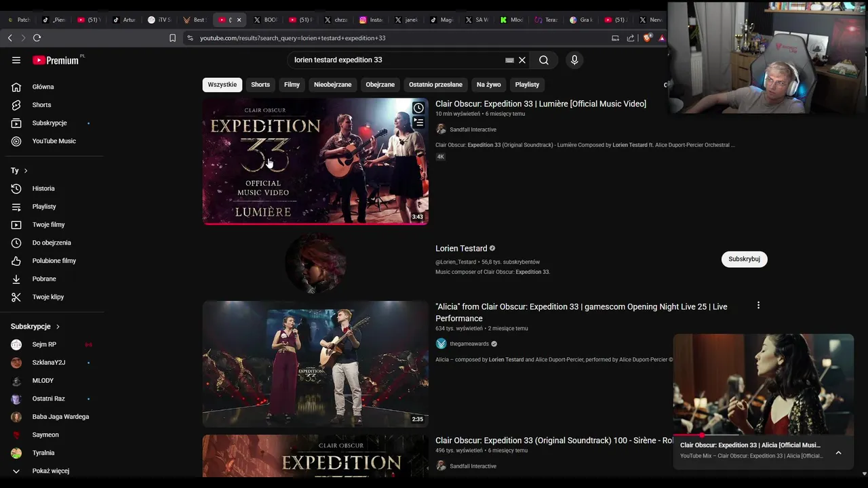Start voice search with the microphone
Screen dimensions: 868x488
pos(574,60)
